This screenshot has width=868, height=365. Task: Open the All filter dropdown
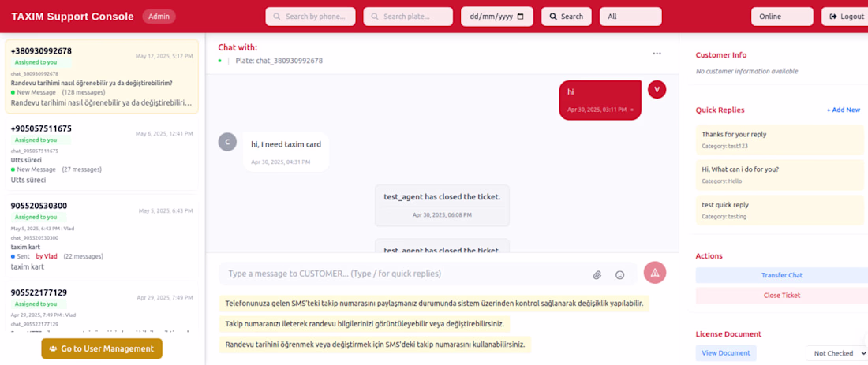(630, 17)
